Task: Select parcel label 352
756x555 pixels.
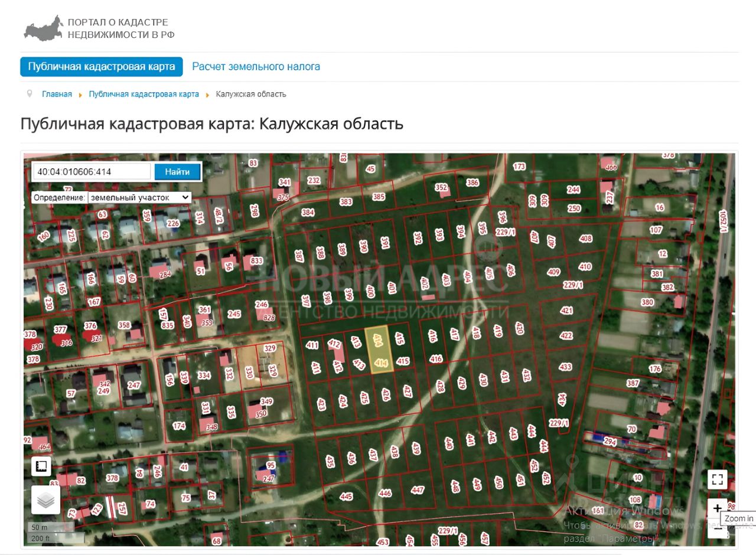Action: [441, 188]
